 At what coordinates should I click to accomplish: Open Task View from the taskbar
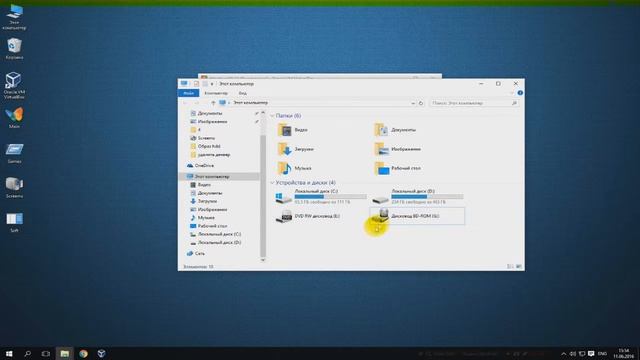pyautogui.click(x=46, y=353)
